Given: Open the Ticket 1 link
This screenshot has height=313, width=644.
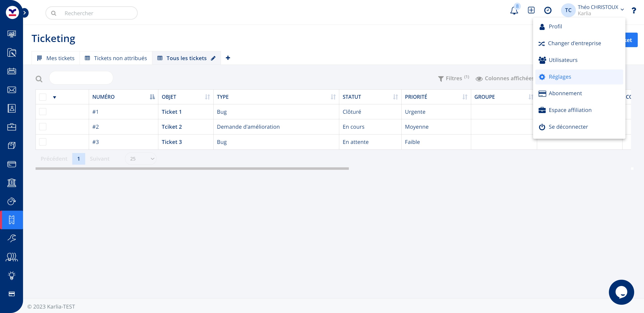Looking at the screenshot, I should tap(172, 112).
